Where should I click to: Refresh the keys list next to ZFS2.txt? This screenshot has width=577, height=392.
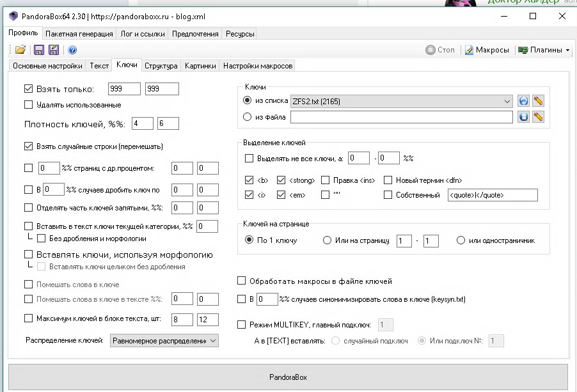coord(523,101)
